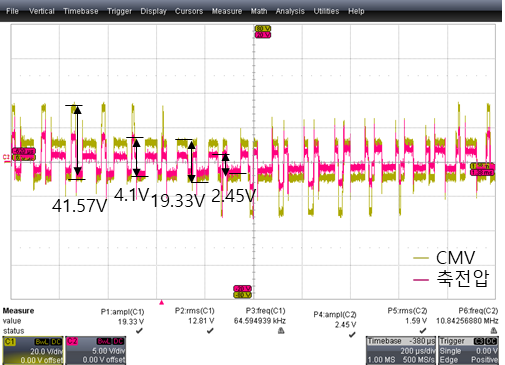The height and width of the screenshot is (365, 505).
Task: Open the Vertical menu
Action: [x=41, y=11]
